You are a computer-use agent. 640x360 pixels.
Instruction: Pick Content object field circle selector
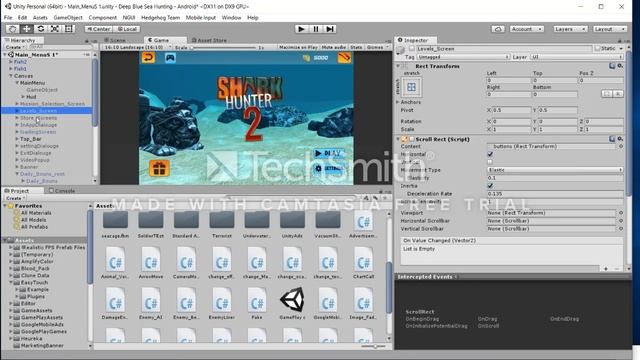click(621, 146)
